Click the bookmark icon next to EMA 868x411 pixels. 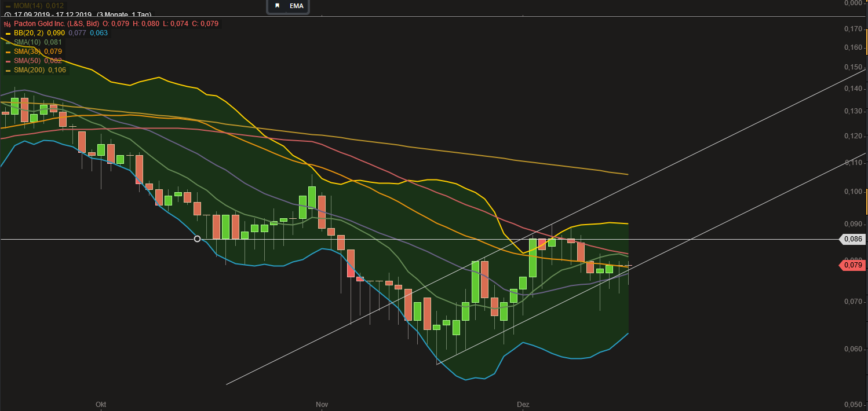pyautogui.click(x=277, y=6)
